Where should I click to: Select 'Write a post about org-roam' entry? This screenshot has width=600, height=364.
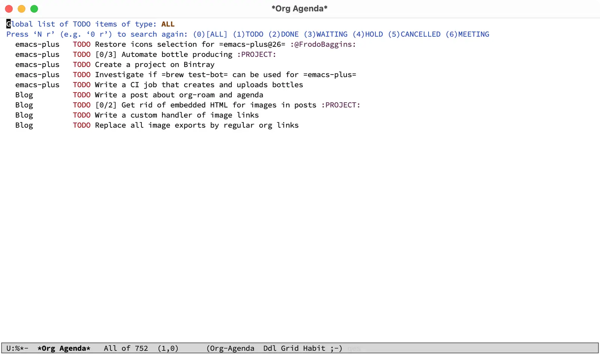pyautogui.click(x=179, y=95)
